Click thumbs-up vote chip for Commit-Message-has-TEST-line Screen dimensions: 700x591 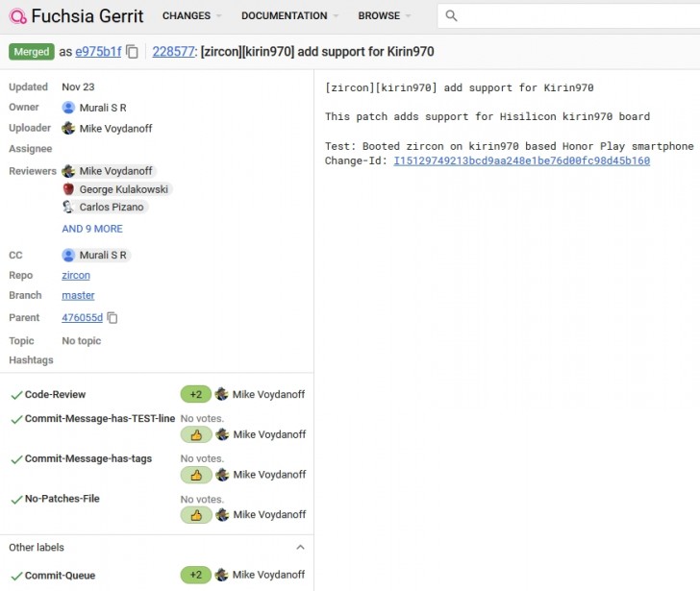click(195, 434)
